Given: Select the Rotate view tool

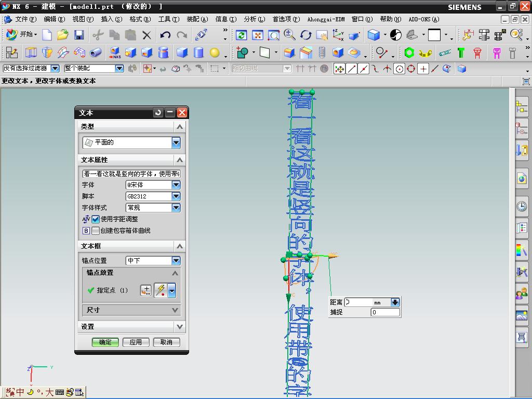Looking at the screenshot, I should pos(305,35).
